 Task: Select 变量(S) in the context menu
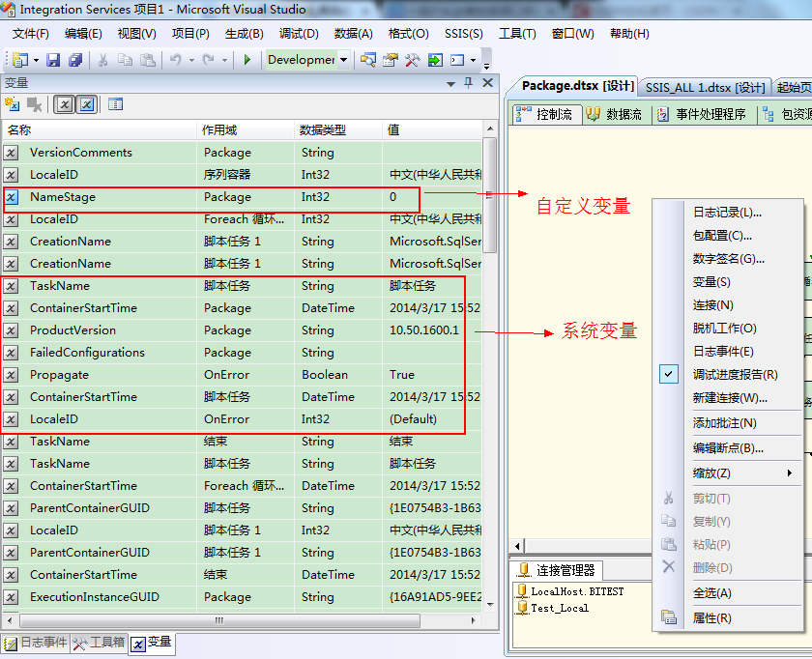click(711, 281)
